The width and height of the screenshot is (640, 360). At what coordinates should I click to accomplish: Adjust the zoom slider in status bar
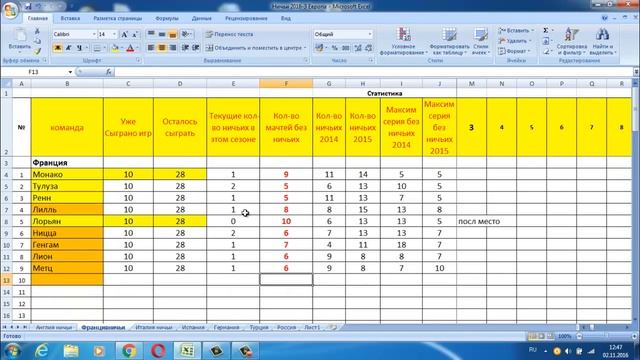click(606, 336)
